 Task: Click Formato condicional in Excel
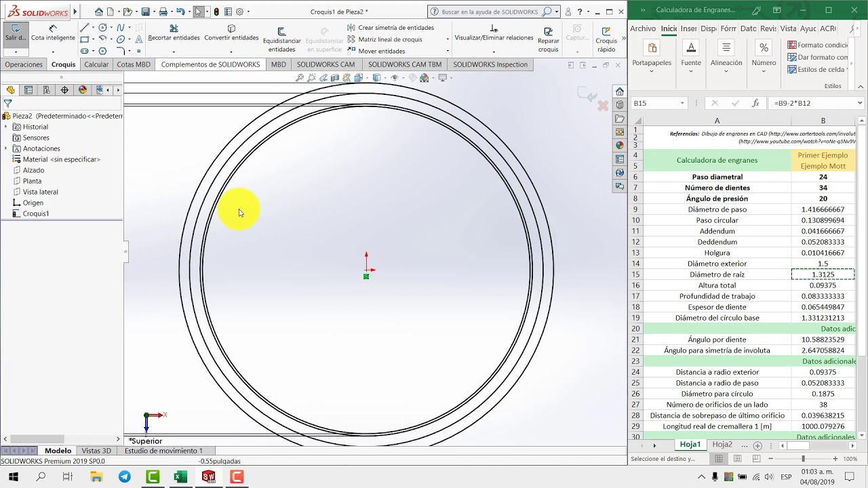pyautogui.click(x=818, y=45)
